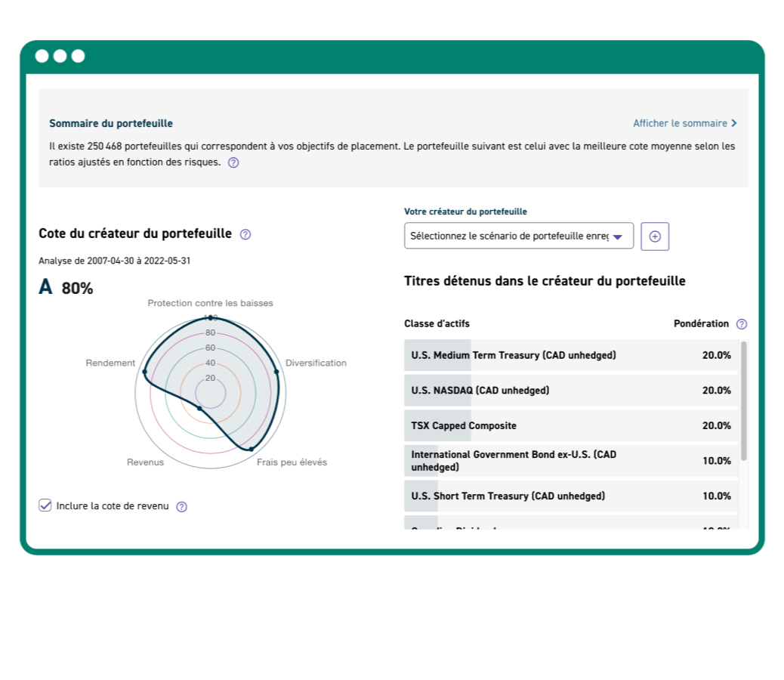The width and height of the screenshot is (784, 680).
Task: Click the A 80% rating score
Action: click(64, 287)
